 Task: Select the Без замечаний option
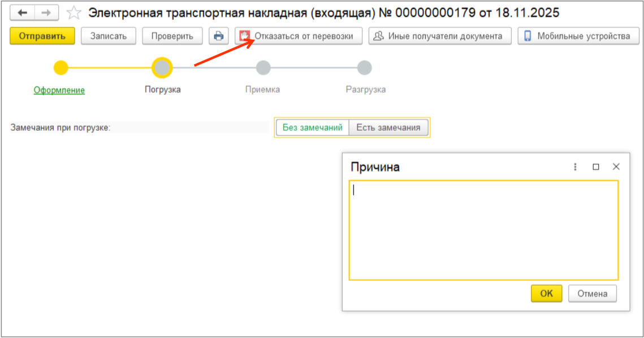coord(313,127)
